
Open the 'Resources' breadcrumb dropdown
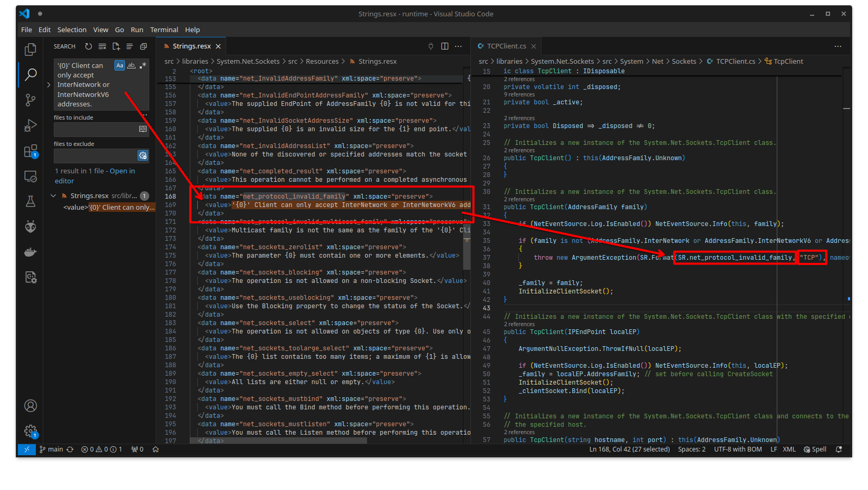(x=322, y=62)
